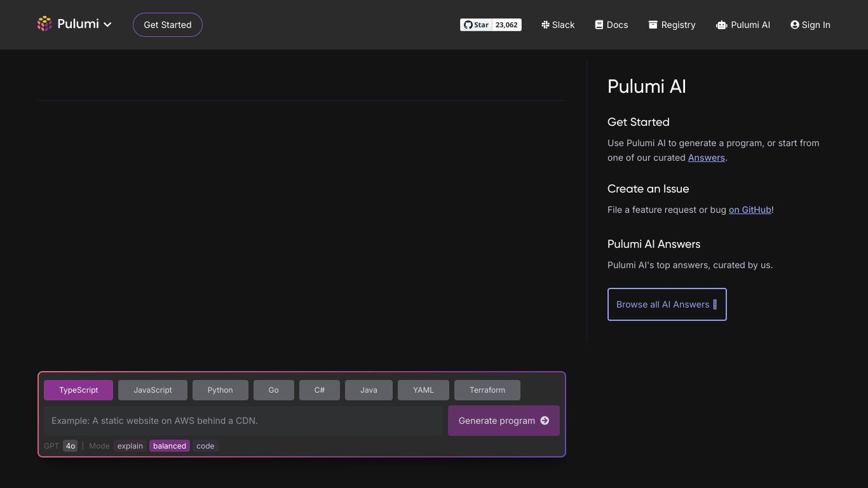Open Pulumi AI from navigation
Viewport: 868px width, 488px height.
pyautogui.click(x=743, y=25)
